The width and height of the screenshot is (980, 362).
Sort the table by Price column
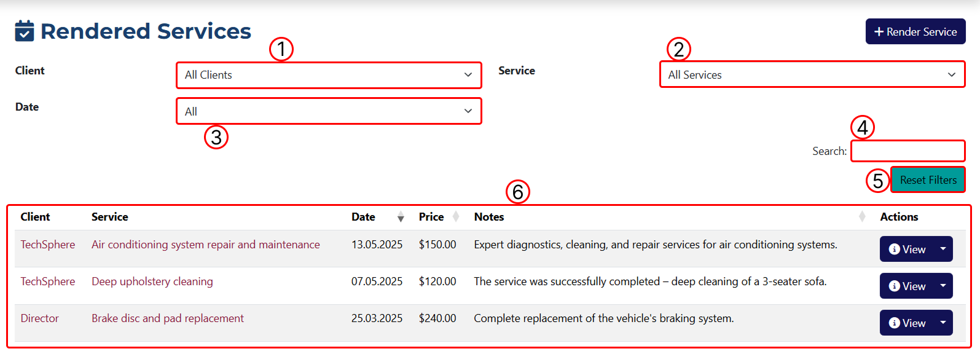pos(439,217)
